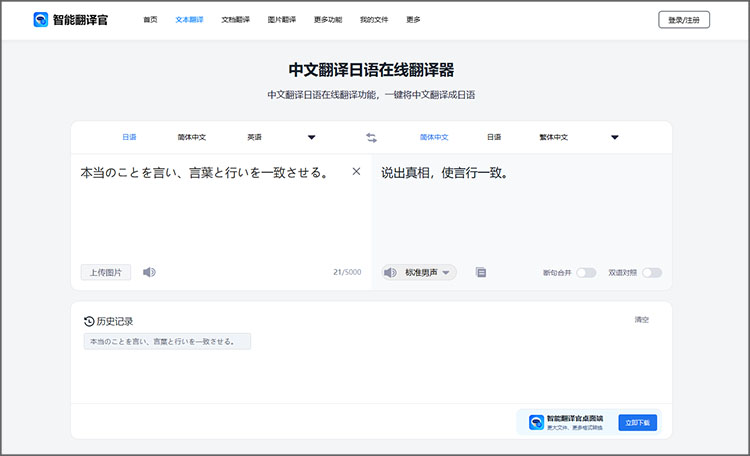
Task: Toggle 断句合并 switch
Action: [x=586, y=273]
